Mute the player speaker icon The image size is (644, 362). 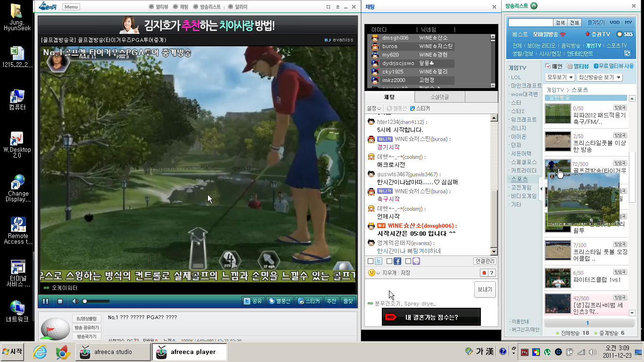(x=75, y=301)
